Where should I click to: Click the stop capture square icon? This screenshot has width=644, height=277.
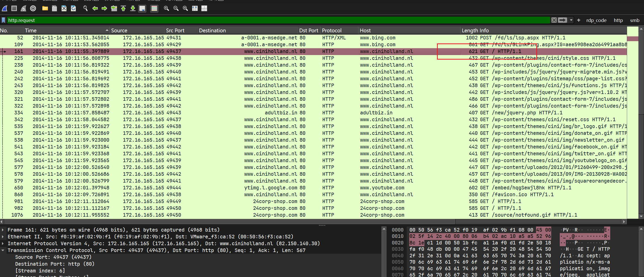pyautogui.click(x=14, y=9)
